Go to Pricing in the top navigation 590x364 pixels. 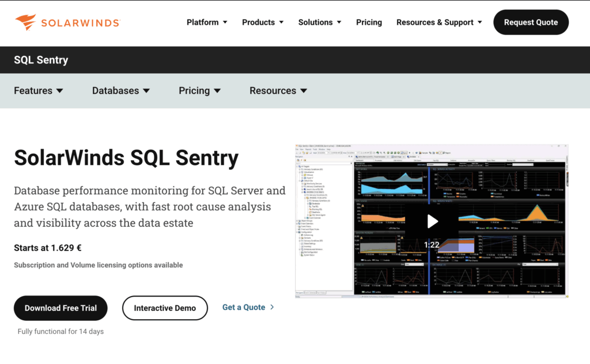coord(369,22)
